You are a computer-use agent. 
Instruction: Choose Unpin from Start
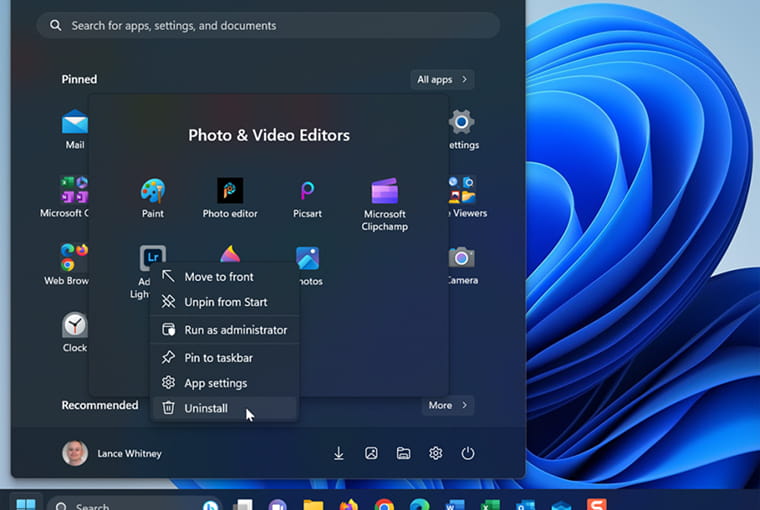point(225,302)
